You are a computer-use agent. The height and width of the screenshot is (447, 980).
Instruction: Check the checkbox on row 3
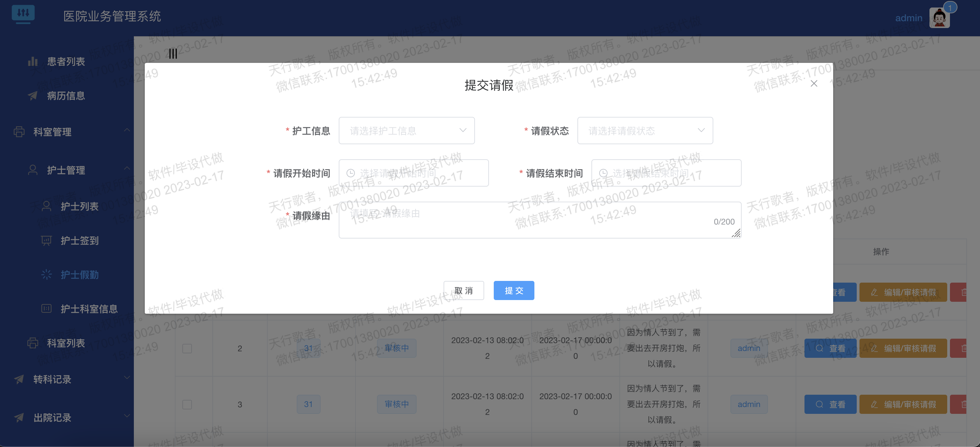coord(187,404)
